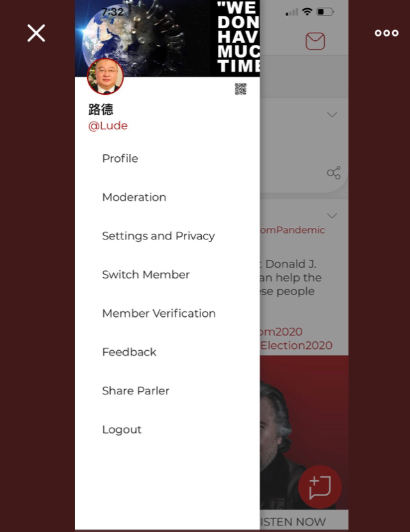Screen dimensions: 410x532
Task: Open the Moderation menu item
Action: pyautogui.click(x=135, y=197)
